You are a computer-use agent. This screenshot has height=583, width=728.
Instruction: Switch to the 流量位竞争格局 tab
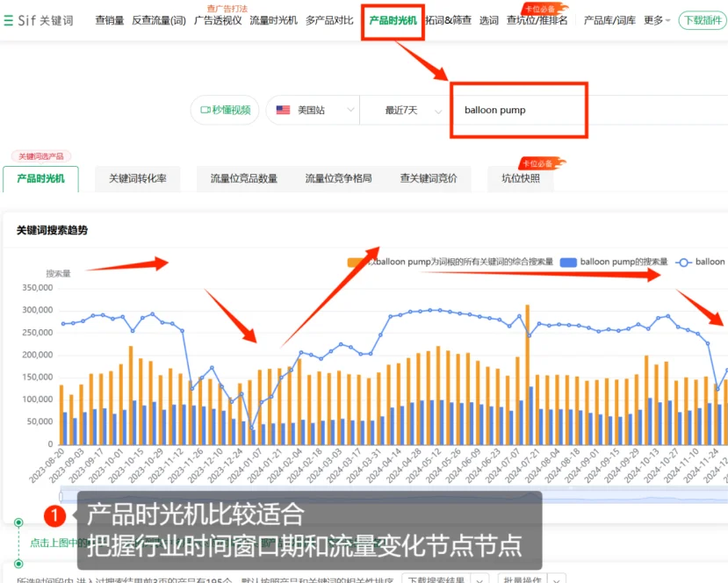338,179
